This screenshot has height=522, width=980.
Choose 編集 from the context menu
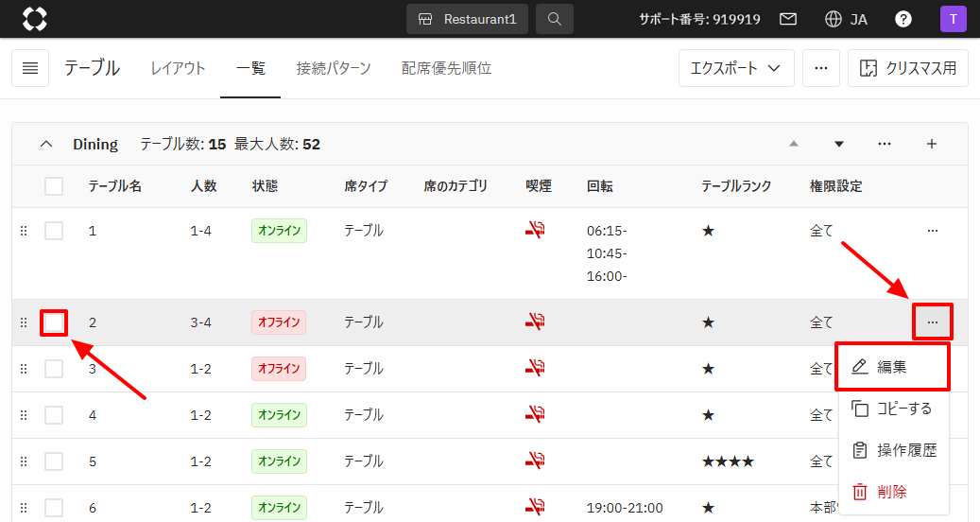[x=893, y=367]
